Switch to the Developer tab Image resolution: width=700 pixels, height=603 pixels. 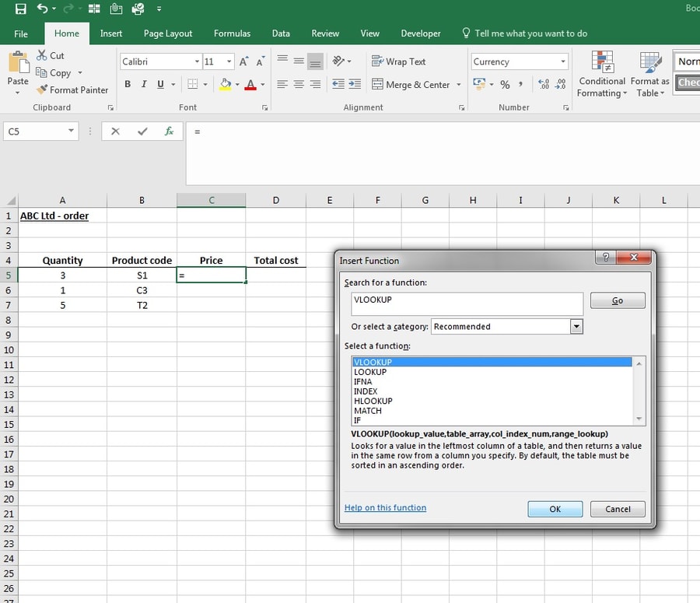tap(421, 33)
